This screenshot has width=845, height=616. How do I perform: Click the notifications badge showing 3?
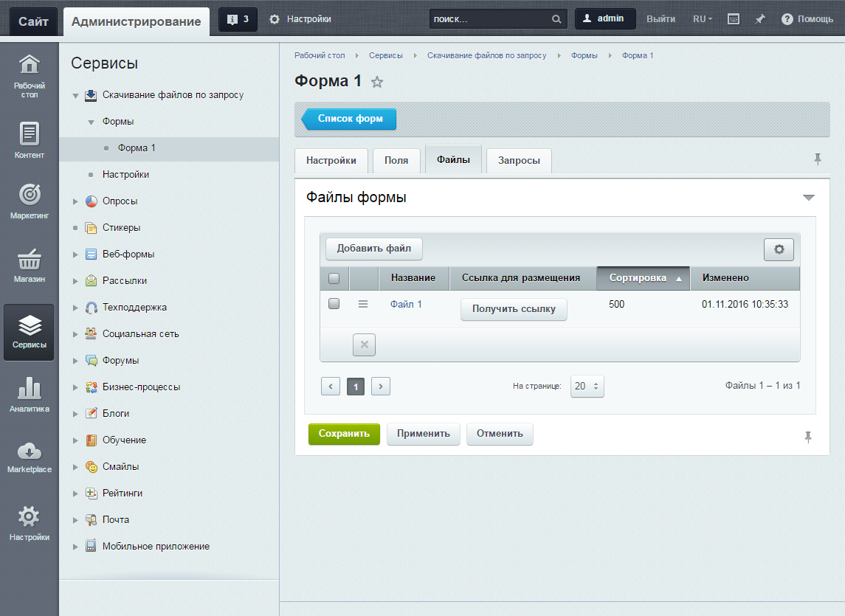click(238, 19)
